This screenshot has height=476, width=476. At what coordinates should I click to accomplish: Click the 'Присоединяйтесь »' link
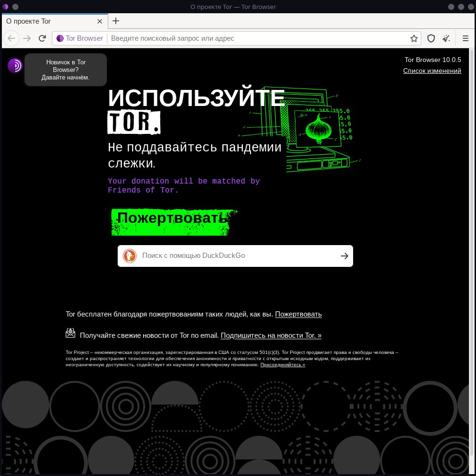[283, 364]
